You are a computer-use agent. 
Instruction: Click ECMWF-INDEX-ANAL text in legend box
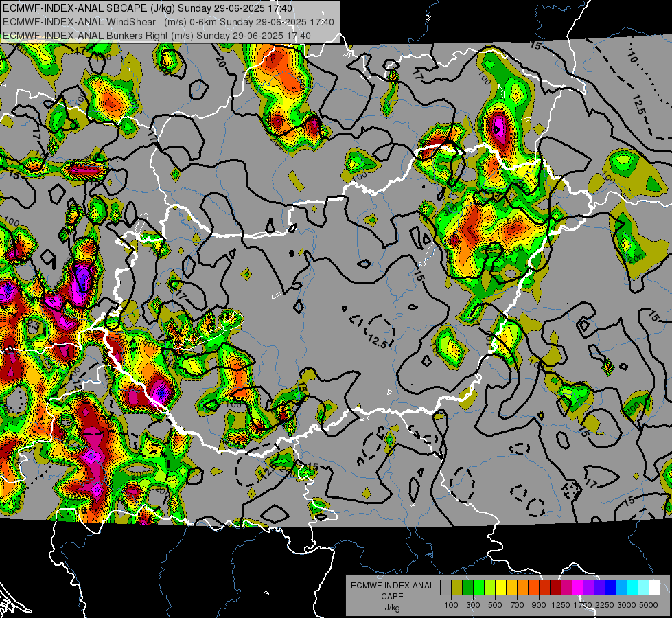pyautogui.click(x=393, y=586)
